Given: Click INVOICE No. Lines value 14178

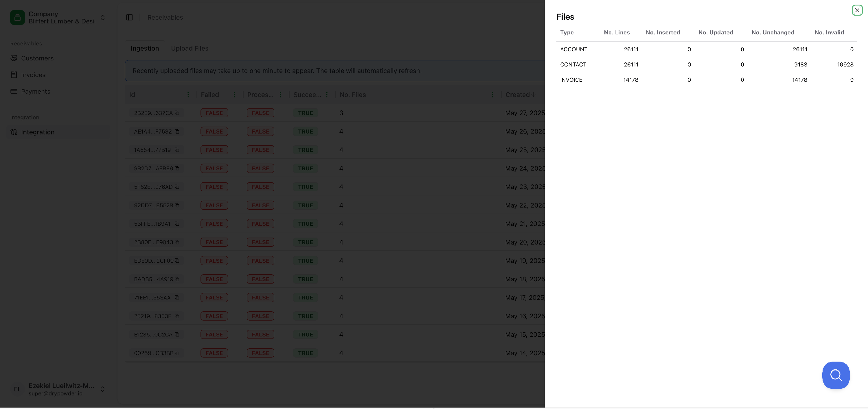Looking at the screenshot, I should click(x=630, y=80).
